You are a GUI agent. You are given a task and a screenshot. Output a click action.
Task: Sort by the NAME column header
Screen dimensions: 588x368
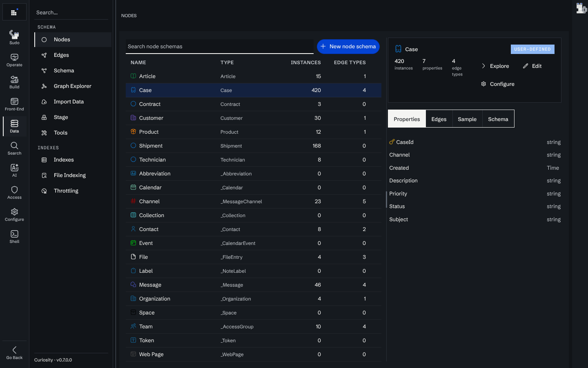[x=138, y=63]
